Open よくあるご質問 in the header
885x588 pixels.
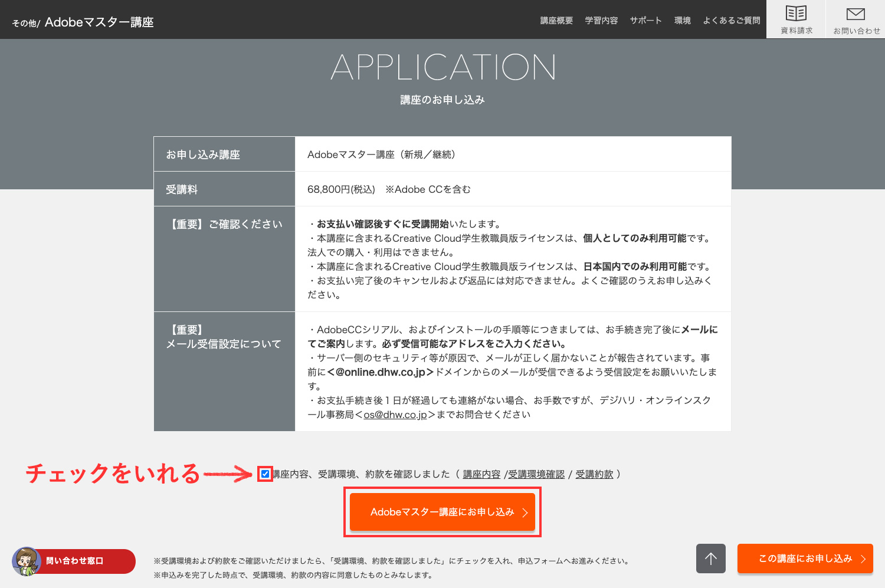point(732,21)
